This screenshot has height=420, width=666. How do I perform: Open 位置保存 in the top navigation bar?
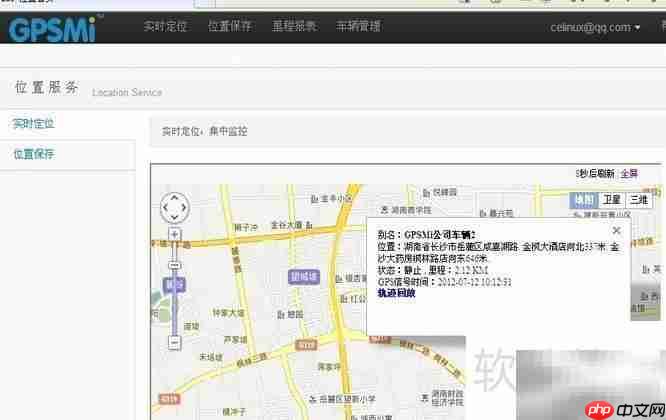point(230,26)
